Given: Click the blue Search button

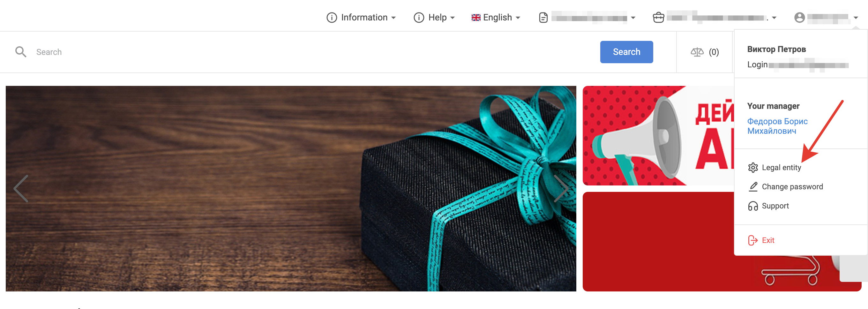Looking at the screenshot, I should 626,52.
